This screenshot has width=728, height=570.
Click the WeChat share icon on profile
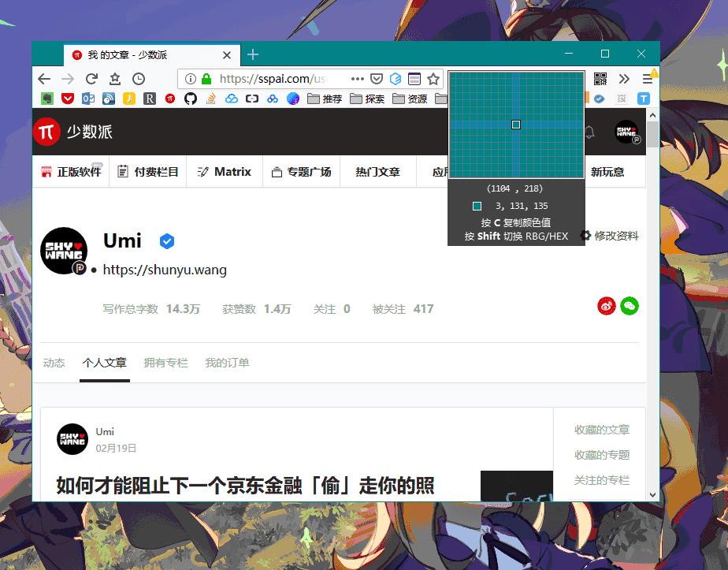pyautogui.click(x=630, y=306)
